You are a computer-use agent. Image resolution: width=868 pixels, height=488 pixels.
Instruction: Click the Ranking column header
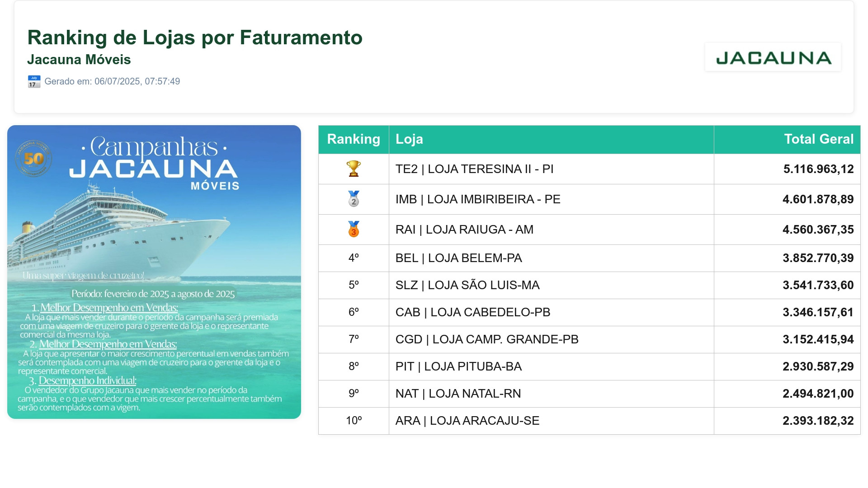354,139
